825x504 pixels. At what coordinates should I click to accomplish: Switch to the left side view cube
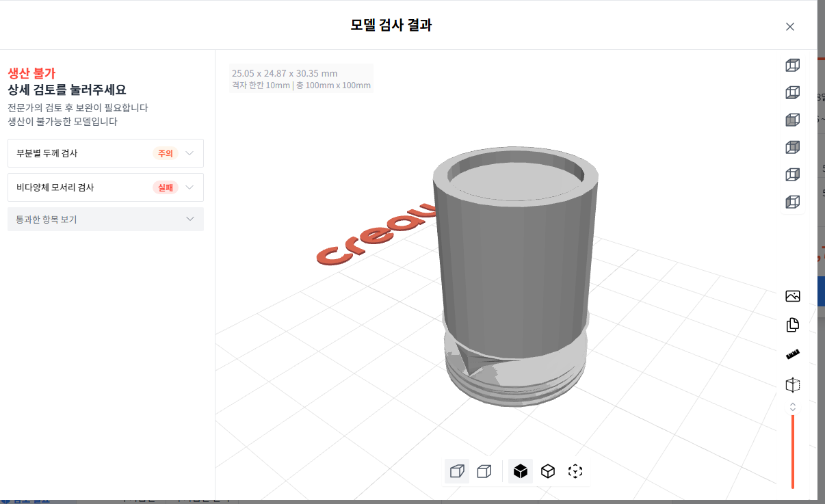(x=792, y=202)
